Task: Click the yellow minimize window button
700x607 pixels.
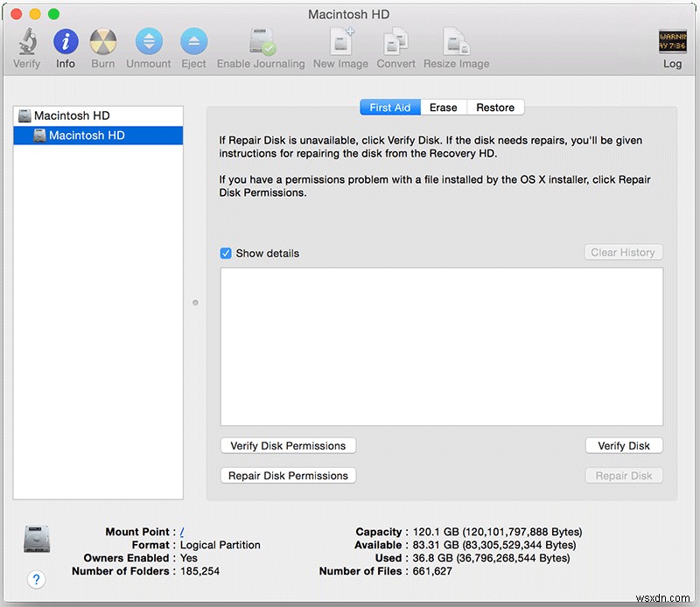Action: click(x=35, y=14)
